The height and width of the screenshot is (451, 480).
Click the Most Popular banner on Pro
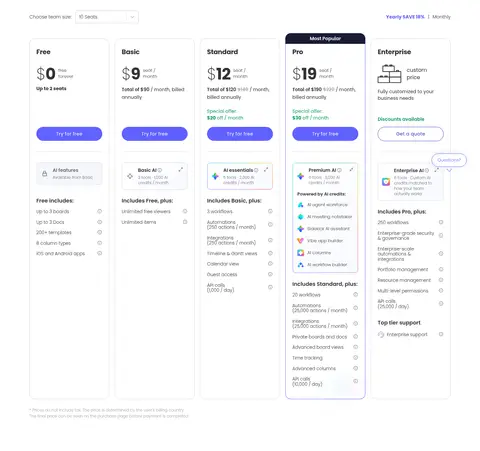coord(325,38)
